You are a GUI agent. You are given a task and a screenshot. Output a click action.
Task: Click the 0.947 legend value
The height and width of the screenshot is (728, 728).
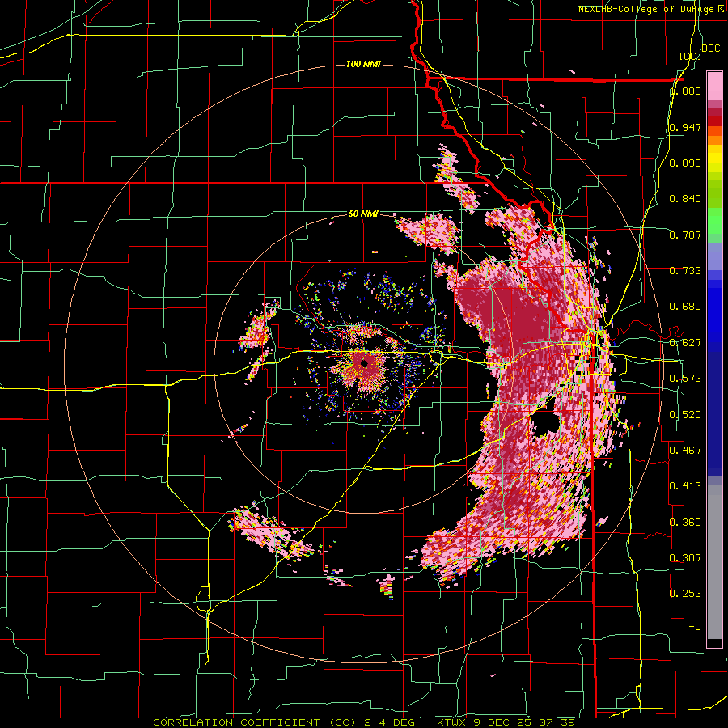685,127
